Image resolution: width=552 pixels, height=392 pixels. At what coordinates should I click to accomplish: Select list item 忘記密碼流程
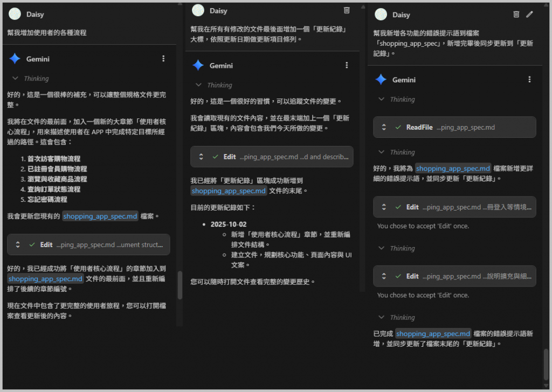point(47,200)
